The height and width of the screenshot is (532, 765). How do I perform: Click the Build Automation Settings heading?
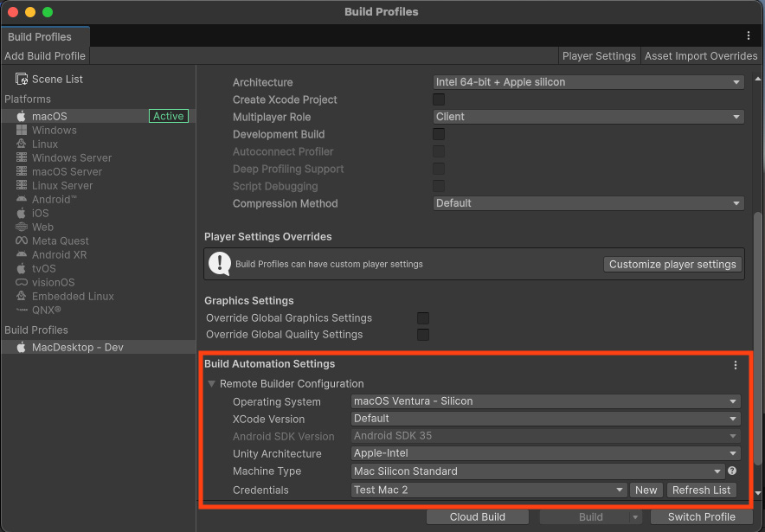tap(269, 364)
